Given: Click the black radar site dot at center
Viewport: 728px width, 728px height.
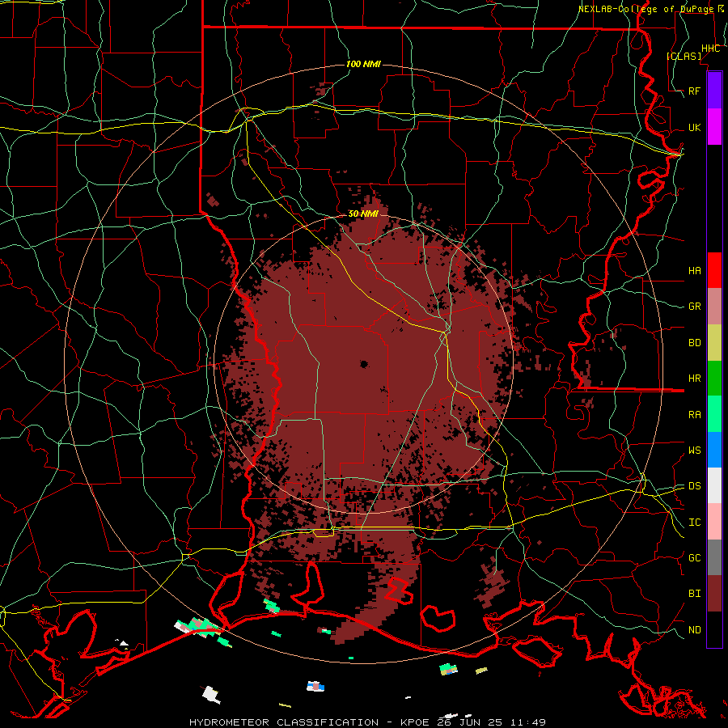Looking at the screenshot, I should pos(363,364).
